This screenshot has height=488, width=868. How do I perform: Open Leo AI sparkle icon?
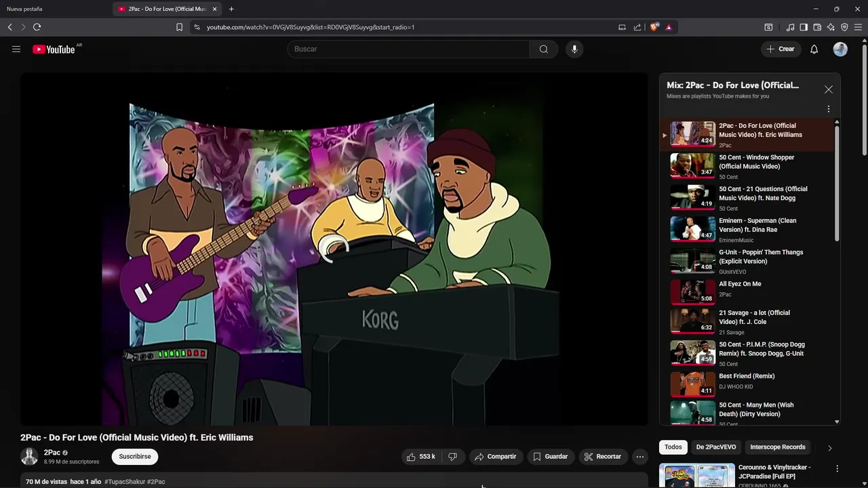831,27
